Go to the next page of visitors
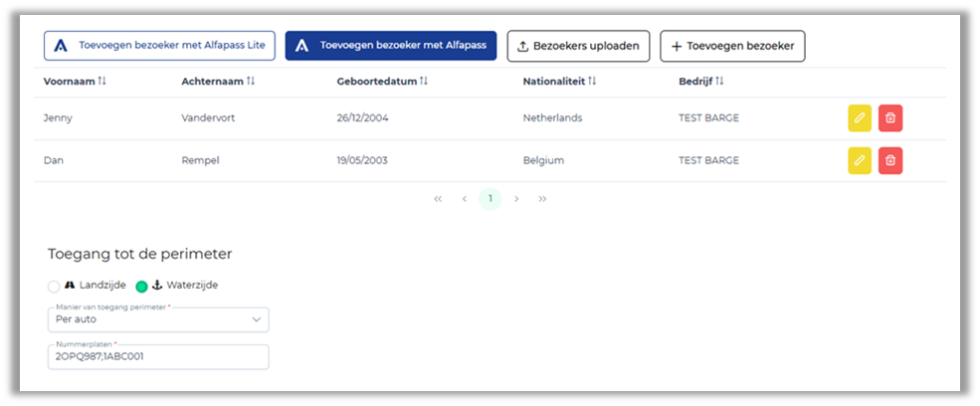 [x=516, y=199]
